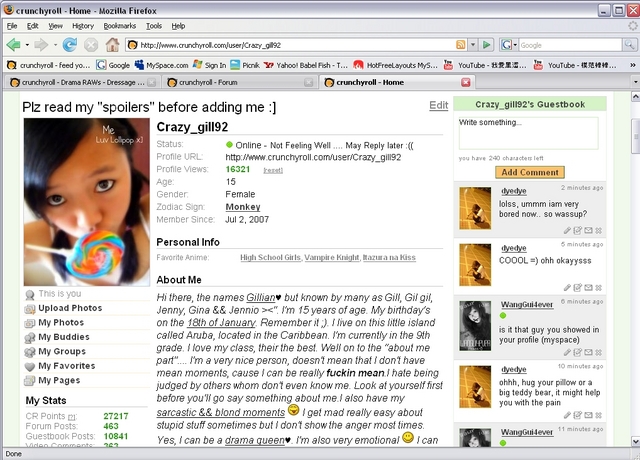Image resolution: width=640 pixels, height=460 pixels.
Task: Open dyedye's profile from 2 minutes ago comment
Action: [x=513, y=191]
